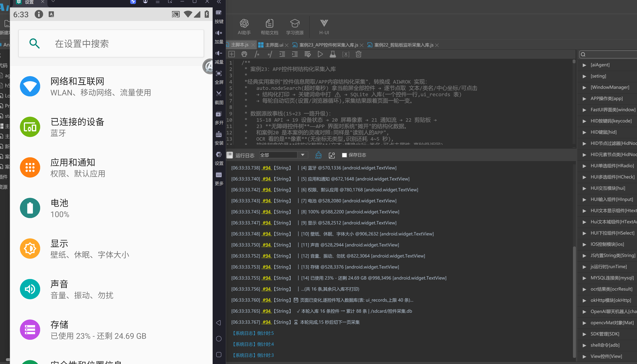
Task: Click the debug flask icon
Action: pos(333,54)
